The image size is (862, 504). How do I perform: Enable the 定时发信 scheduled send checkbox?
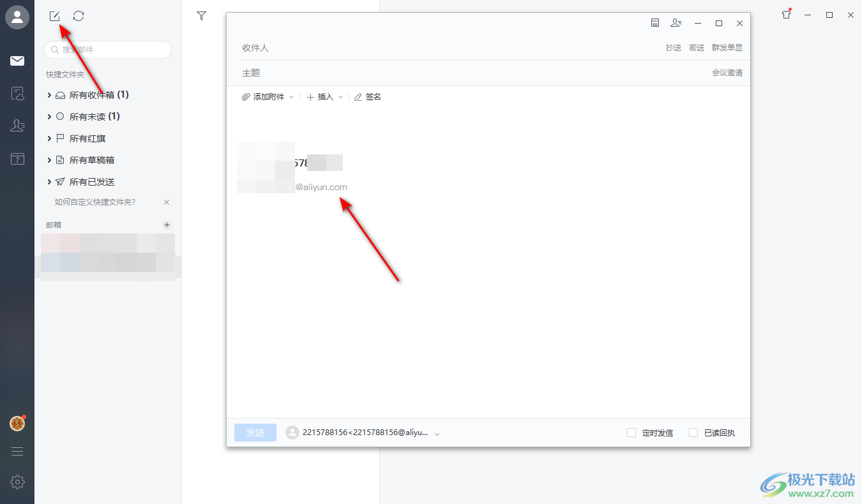[631, 433]
